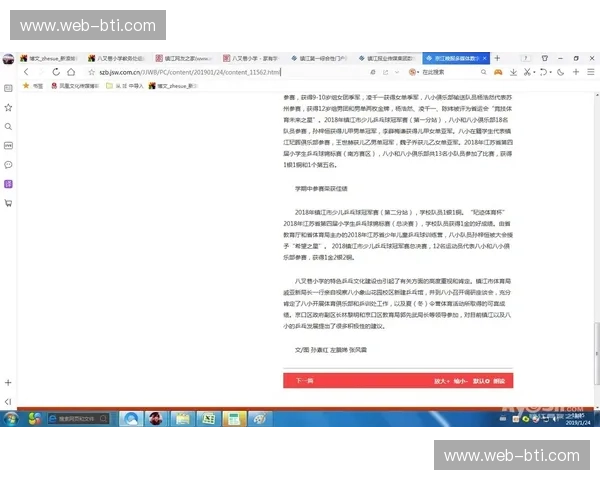Click the taskbar 搜索网页和文件 search box

78,419
